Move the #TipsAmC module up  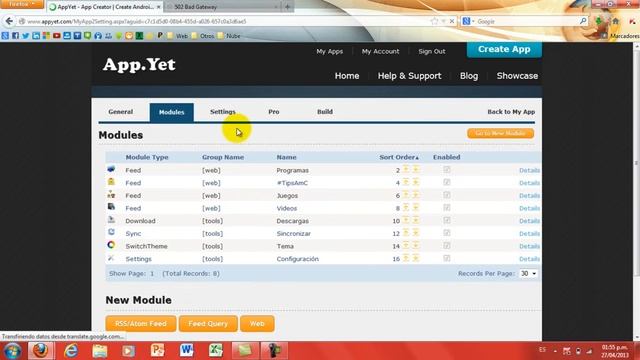coord(406,182)
